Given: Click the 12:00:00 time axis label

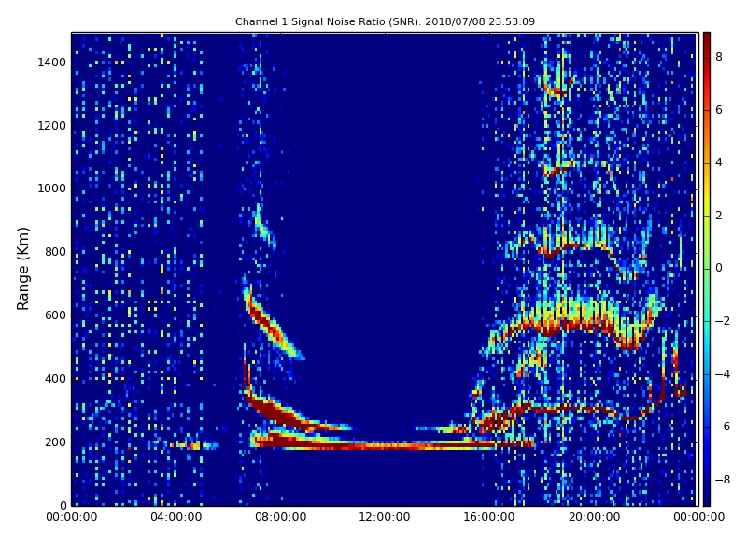Looking at the screenshot, I should pyautogui.click(x=385, y=517).
